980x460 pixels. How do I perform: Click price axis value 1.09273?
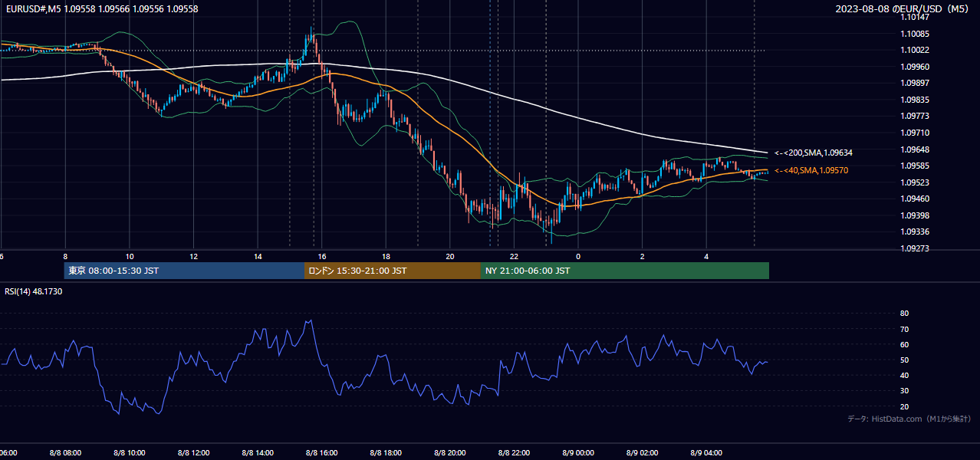pos(915,248)
